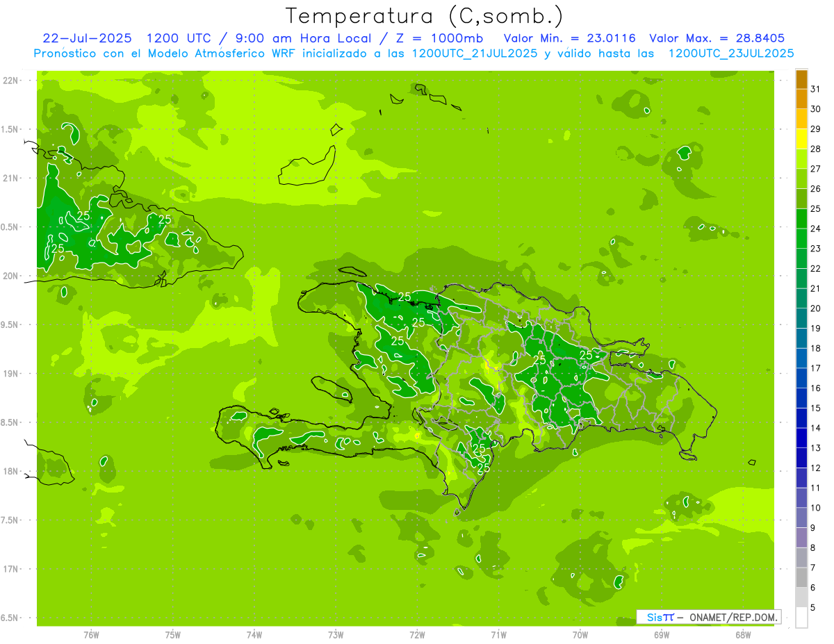Click the "69W" longitude axis label

coord(662,634)
